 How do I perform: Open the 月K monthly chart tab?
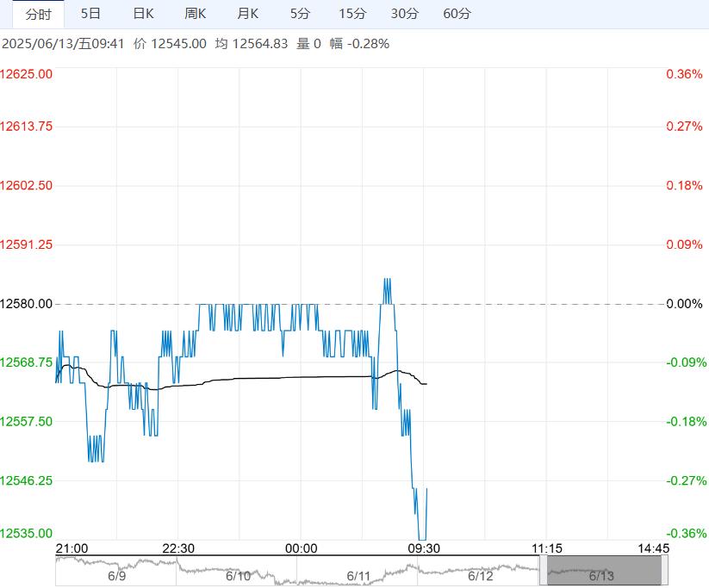248,15
